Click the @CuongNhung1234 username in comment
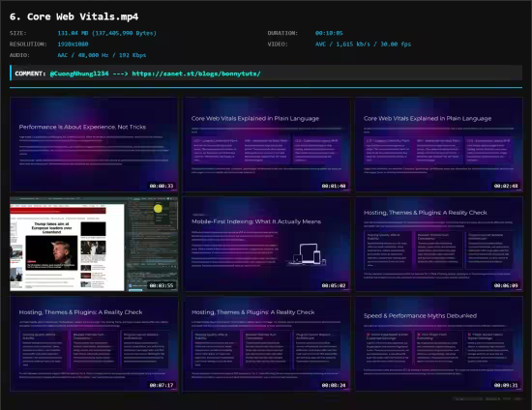 pyautogui.click(x=79, y=73)
